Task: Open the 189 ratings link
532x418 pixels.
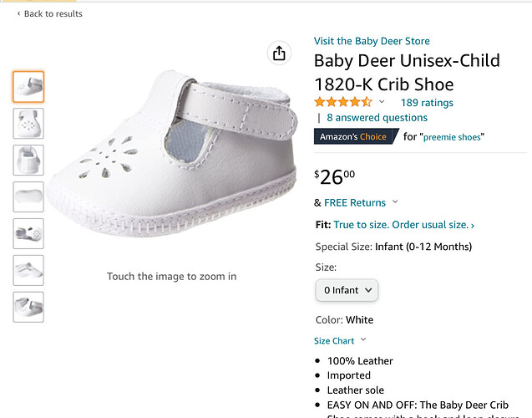Action: coord(426,103)
